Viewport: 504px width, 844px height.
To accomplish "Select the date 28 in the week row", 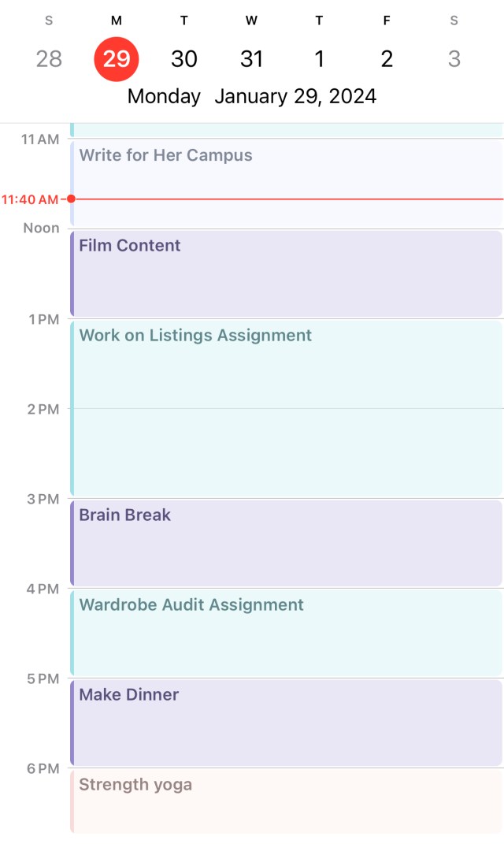I will [49, 58].
